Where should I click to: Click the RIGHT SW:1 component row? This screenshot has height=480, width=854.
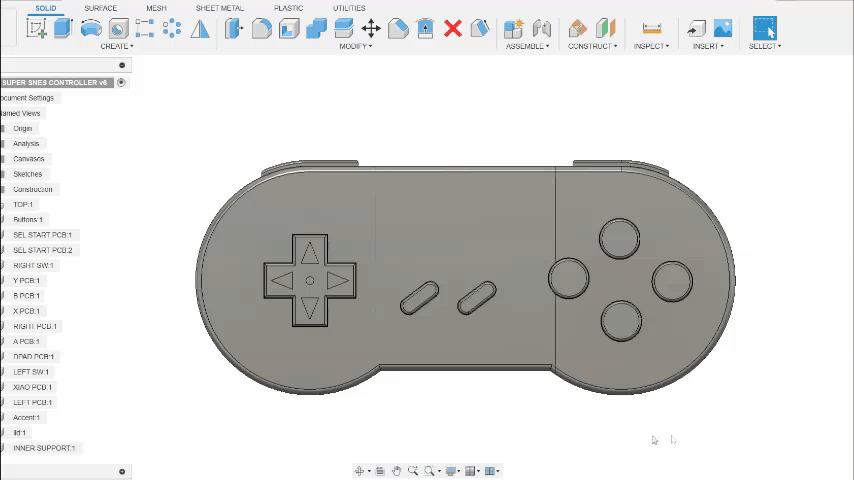[x=33, y=266]
